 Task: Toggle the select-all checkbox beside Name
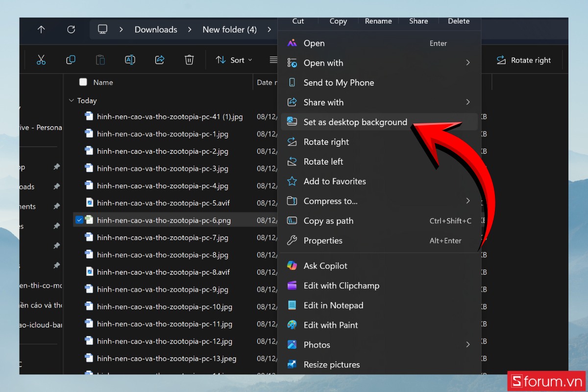pos(83,82)
